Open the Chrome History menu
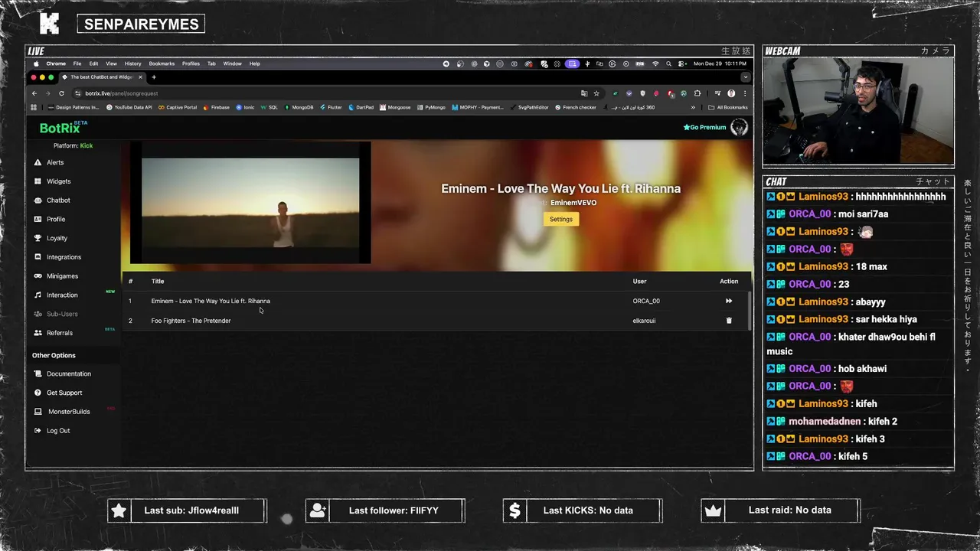980x551 pixels. [132, 64]
